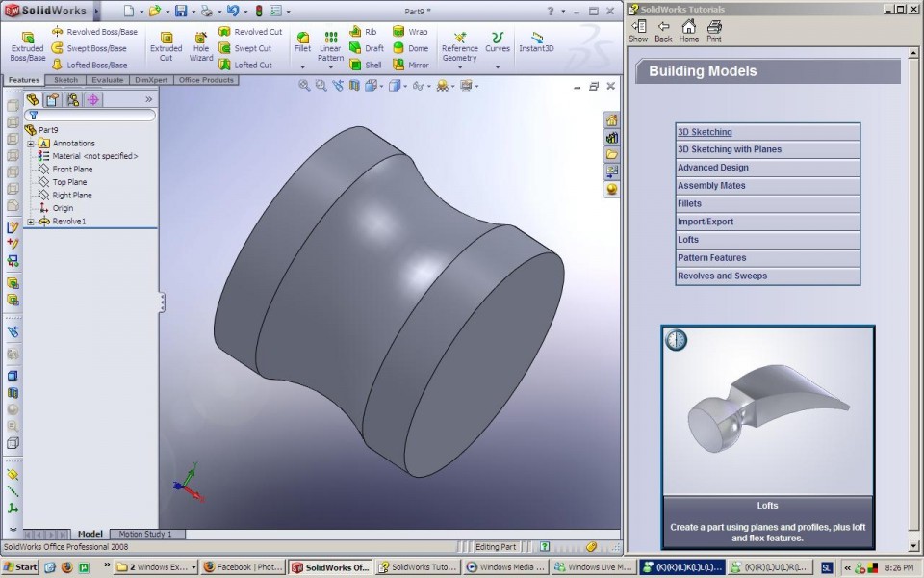Use the Swept Cut tool
This screenshot has width=924, height=578.
[245, 48]
